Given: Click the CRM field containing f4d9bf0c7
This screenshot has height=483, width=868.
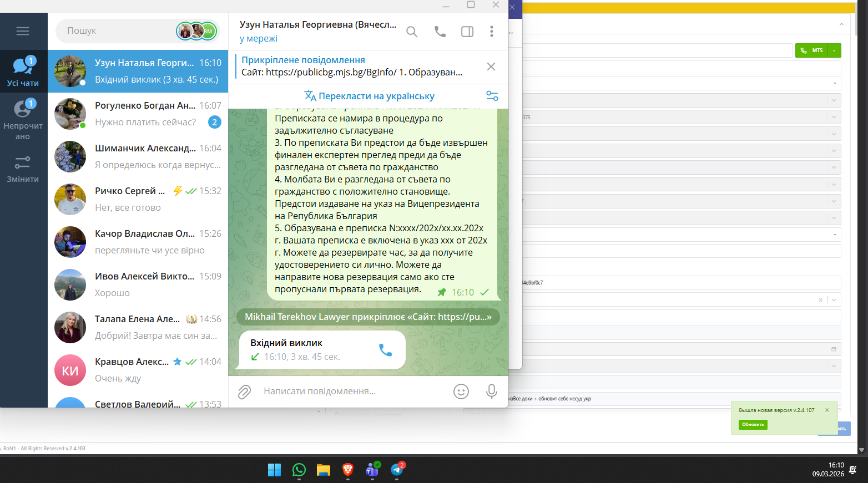Looking at the screenshot, I should (x=682, y=283).
